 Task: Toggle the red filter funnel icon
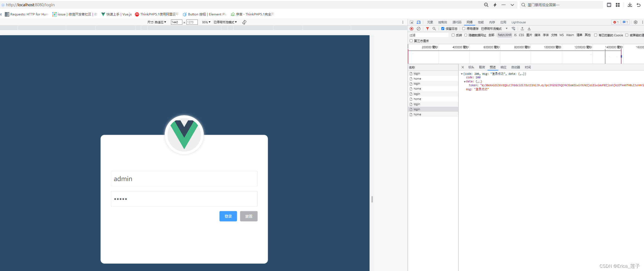(x=428, y=29)
